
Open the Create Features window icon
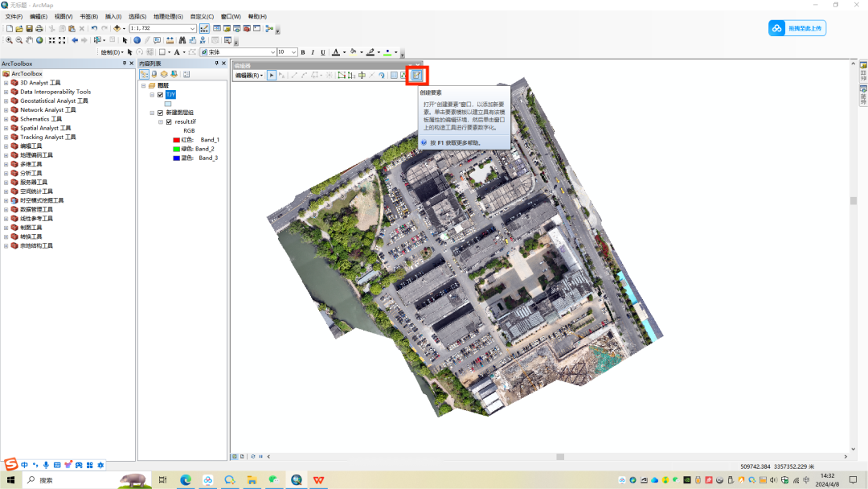pyautogui.click(x=417, y=76)
